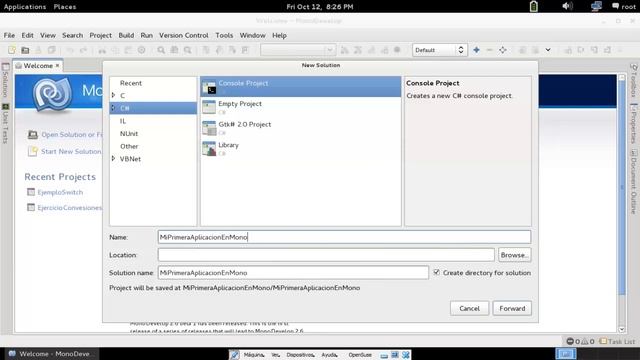The width and height of the screenshot is (640, 360).
Task: Open the Applications menu in top panel
Action: point(25,7)
